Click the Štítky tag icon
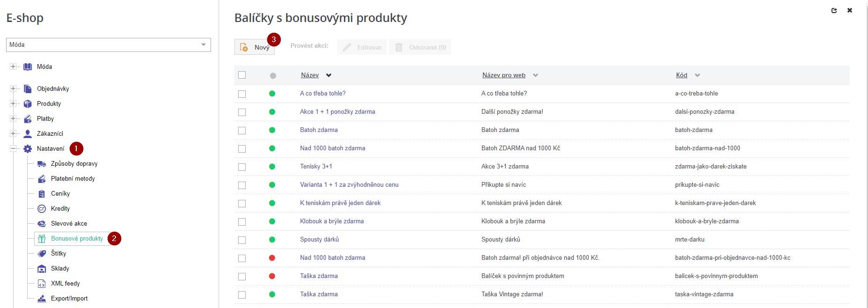 (42, 254)
